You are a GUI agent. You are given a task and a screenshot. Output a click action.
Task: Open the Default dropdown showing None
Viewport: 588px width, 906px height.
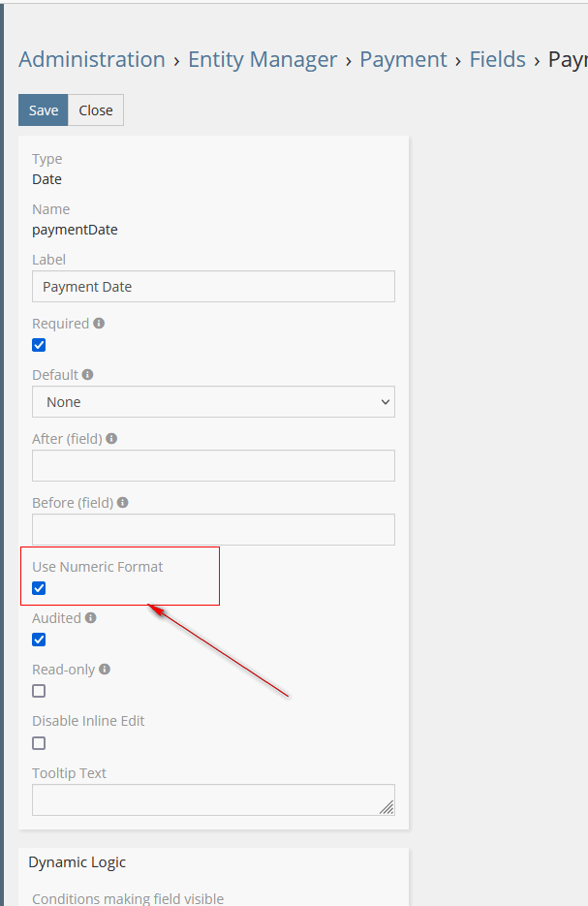point(213,402)
